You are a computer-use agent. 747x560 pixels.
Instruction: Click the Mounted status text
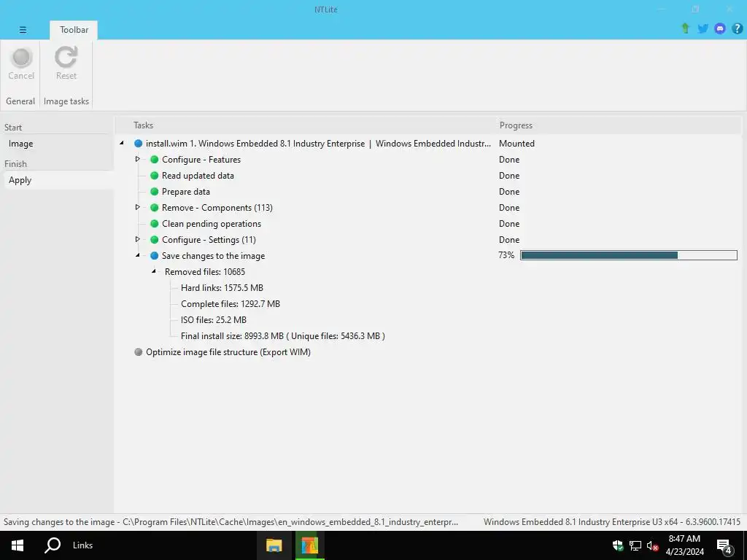click(x=516, y=144)
